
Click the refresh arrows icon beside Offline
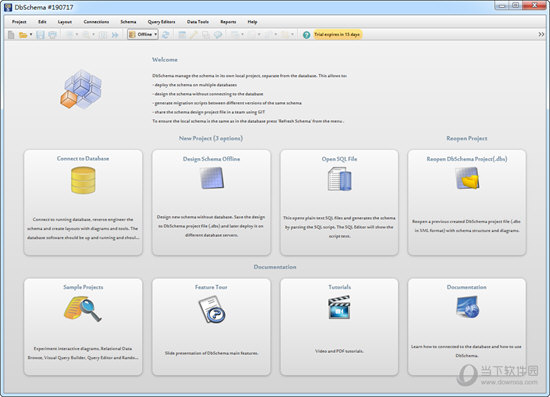[x=166, y=35]
